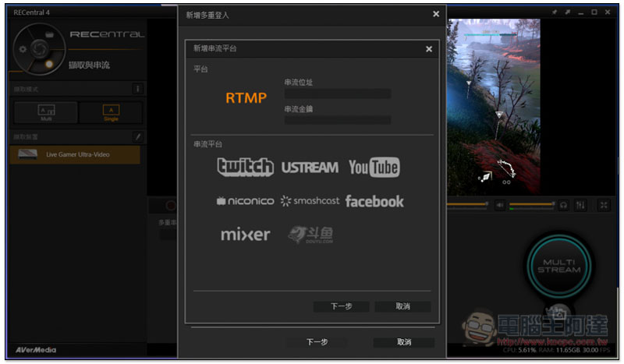Choose Ustream as the streaming platform
624x364 pixels.
pyautogui.click(x=310, y=168)
